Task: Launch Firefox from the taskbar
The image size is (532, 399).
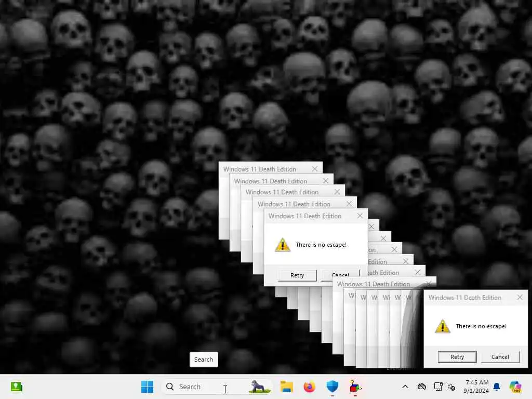Action: (x=309, y=387)
